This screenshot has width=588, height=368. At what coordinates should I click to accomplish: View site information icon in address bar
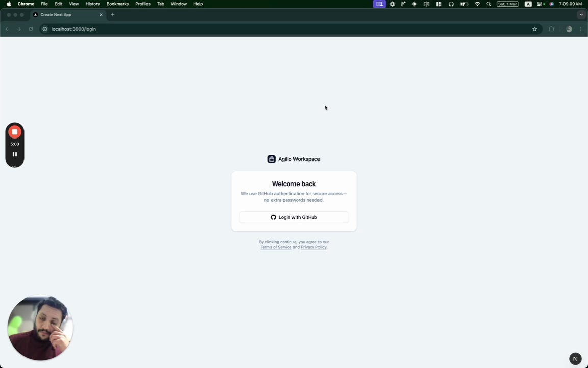coord(45,29)
